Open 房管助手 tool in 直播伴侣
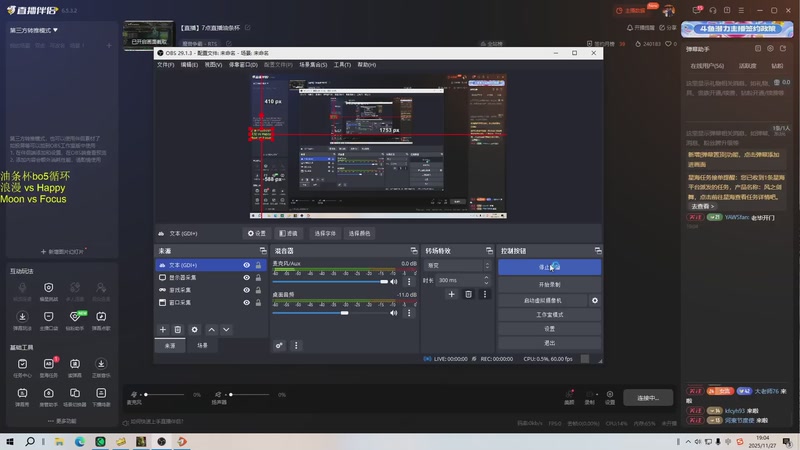This screenshot has height=450, width=800. (x=48, y=396)
